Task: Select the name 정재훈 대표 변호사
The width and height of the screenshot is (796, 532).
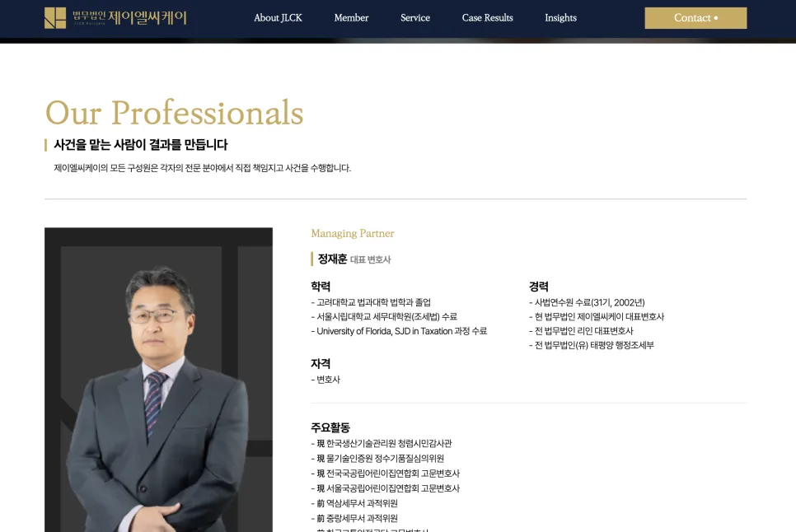Action: click(354, 259)
